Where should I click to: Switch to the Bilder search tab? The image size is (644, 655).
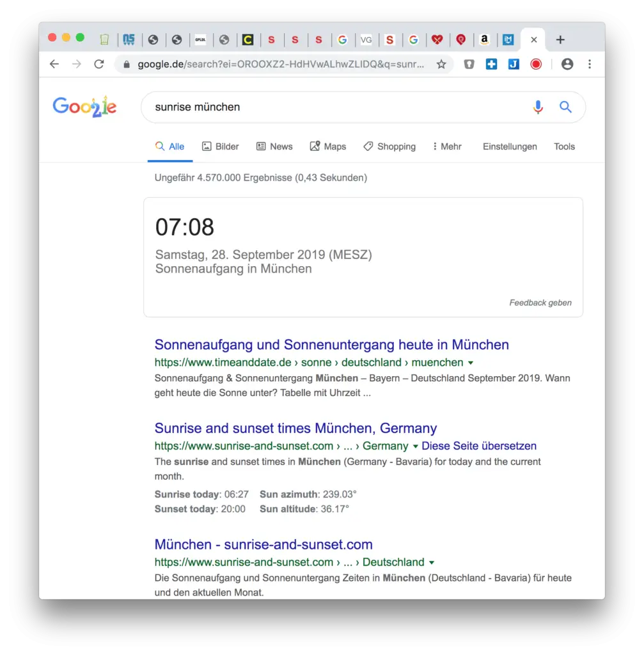220,146
